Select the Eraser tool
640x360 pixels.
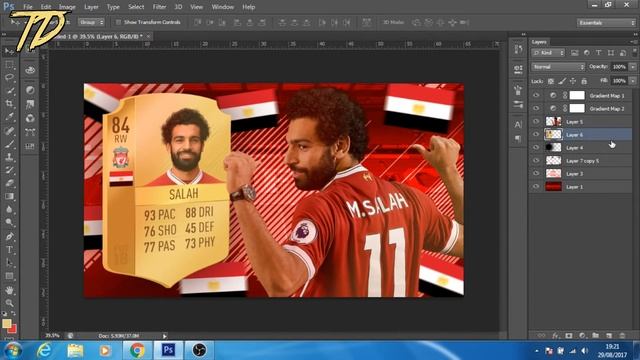9,183
